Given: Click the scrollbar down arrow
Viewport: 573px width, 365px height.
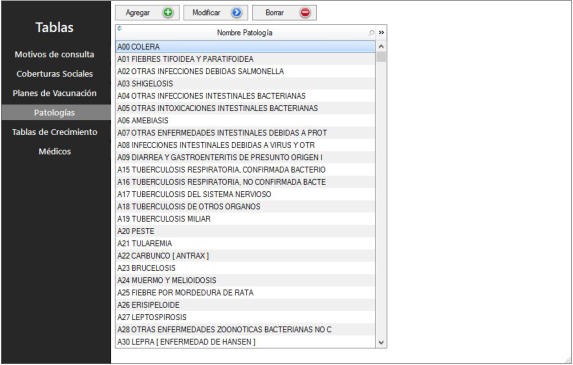Looking at the screenshot, I should pyautogui.click(x=381, y=342).
